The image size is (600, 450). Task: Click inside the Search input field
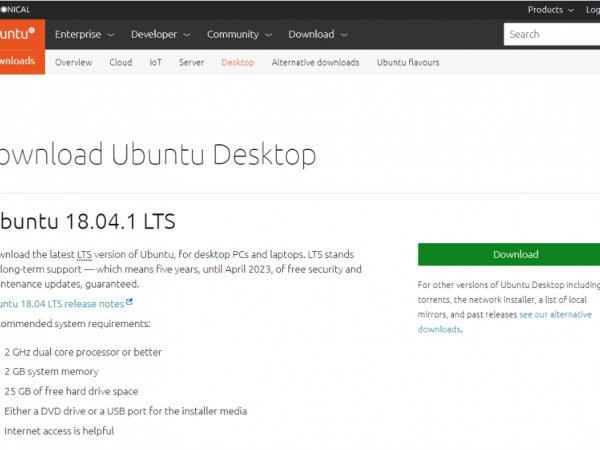click(550, 34)
